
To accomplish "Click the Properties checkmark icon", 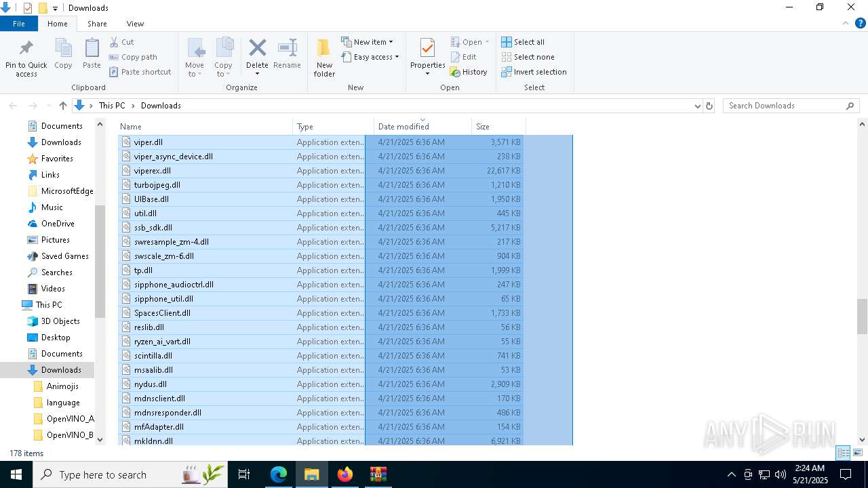I will 427,49.
